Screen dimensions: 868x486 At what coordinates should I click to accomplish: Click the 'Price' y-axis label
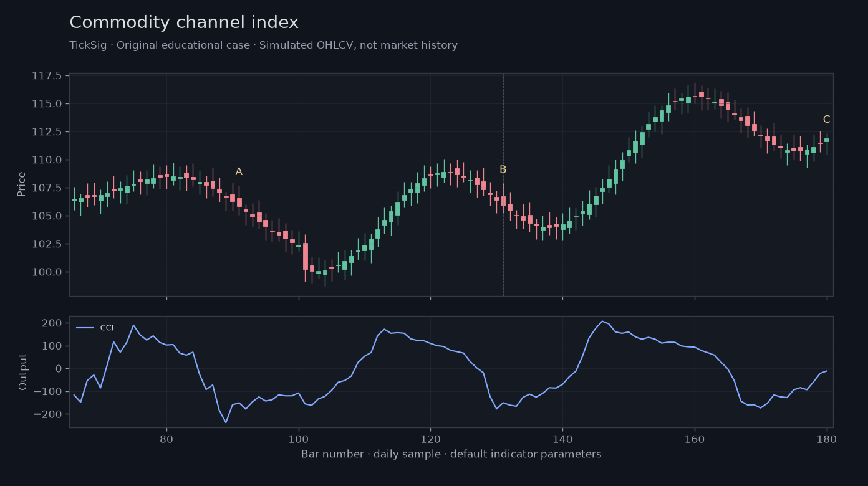22,184
